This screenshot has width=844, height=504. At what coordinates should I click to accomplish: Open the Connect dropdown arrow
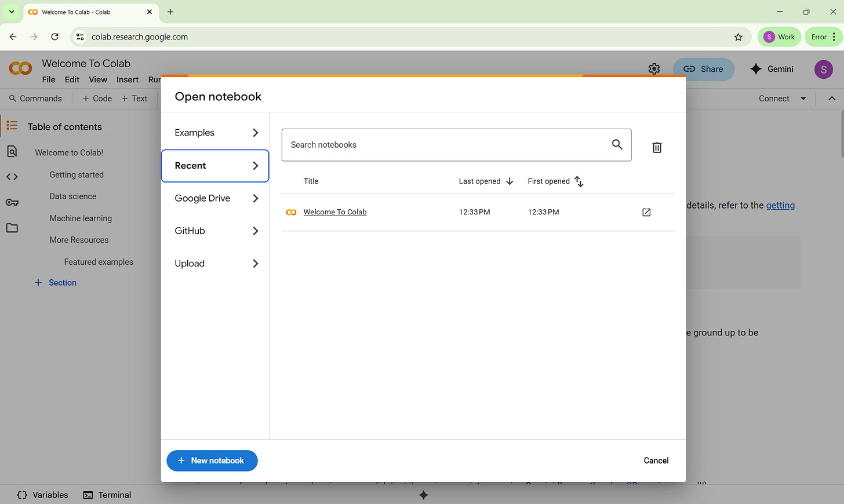803,98
